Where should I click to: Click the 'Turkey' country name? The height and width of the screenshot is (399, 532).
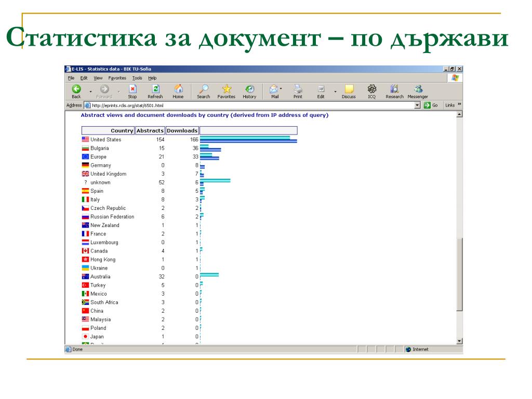click(98, 285)
